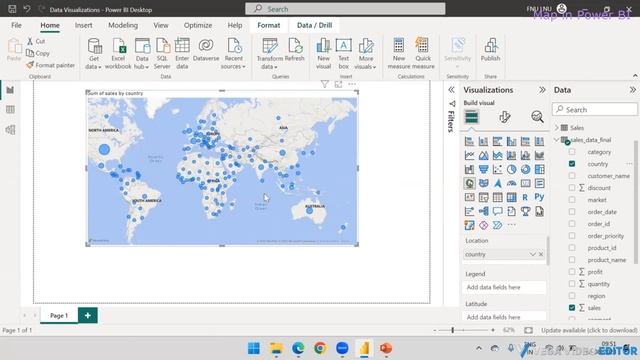Switch to Model view in left sidebar
Image resolution: width=640 pixels, height=360 pixels.
coord(10,129)
